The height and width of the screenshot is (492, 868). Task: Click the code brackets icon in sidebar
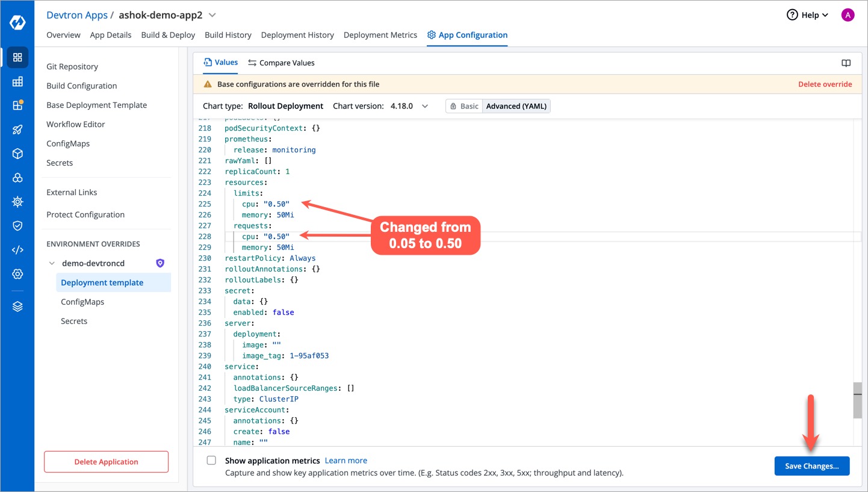[17, 250]
